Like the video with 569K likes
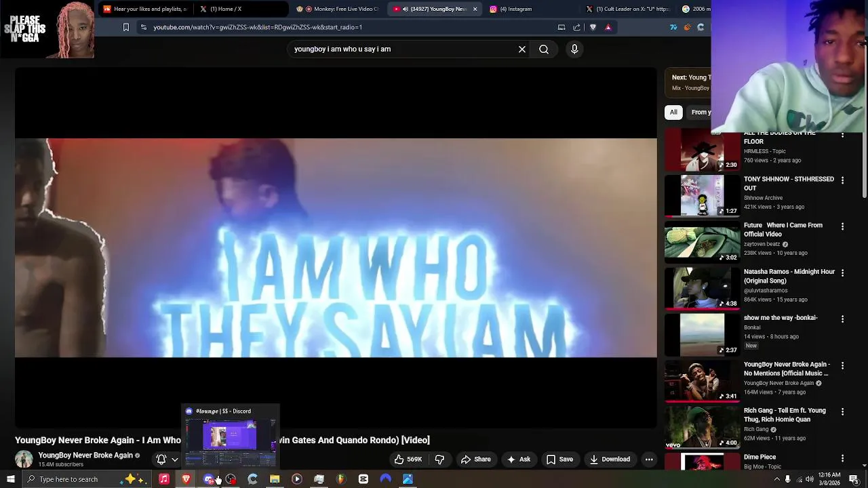The height and width of the screenshot is (488, 868). point(408,459)
